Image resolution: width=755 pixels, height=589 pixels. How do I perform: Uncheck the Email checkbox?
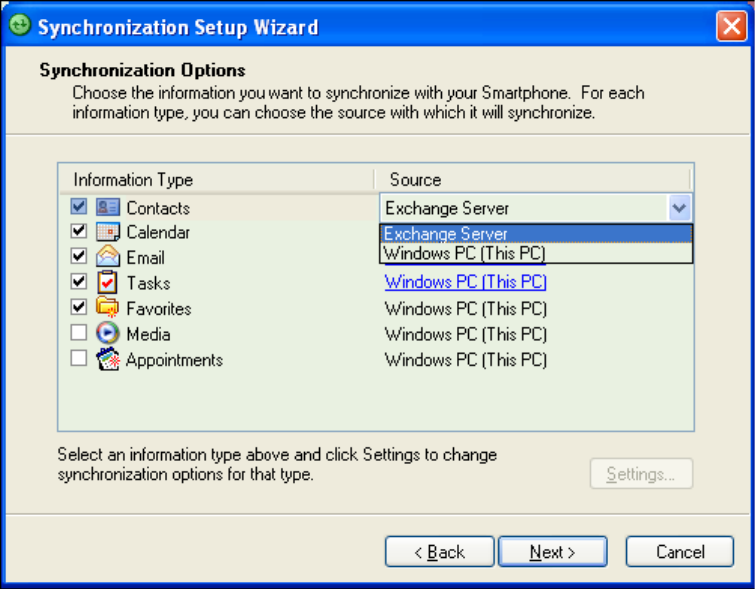pos(78,256)
